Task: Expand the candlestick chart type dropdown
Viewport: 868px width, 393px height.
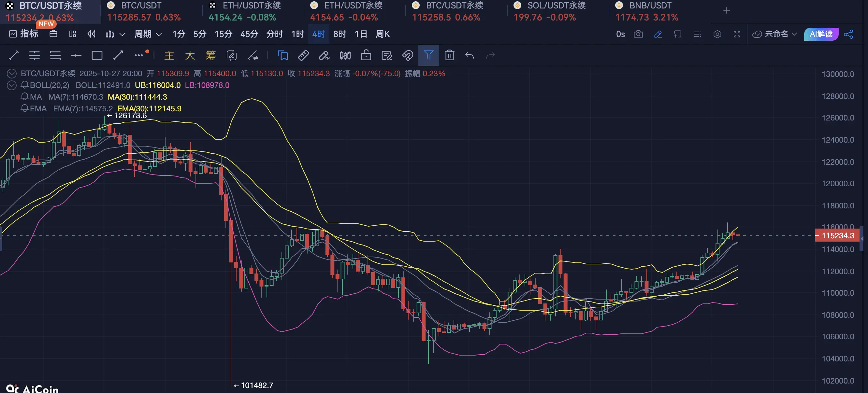Action: 122,34
